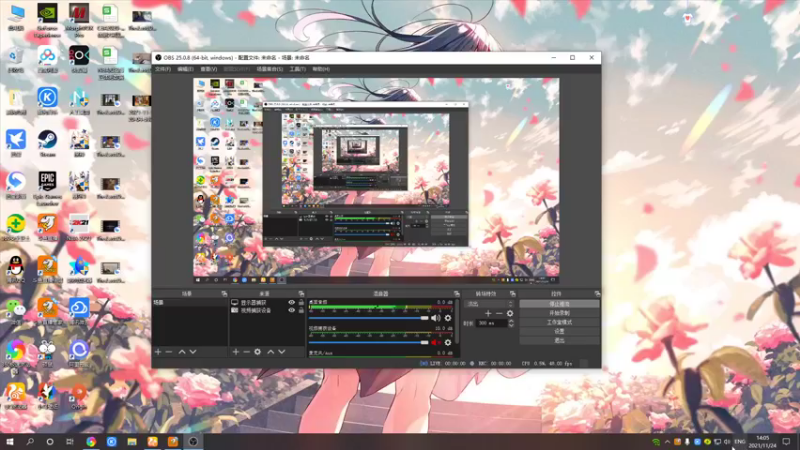This screenshot has height=450, width=800.
Task: Open Task View on taskbar
Action: (x=69, y=442)
